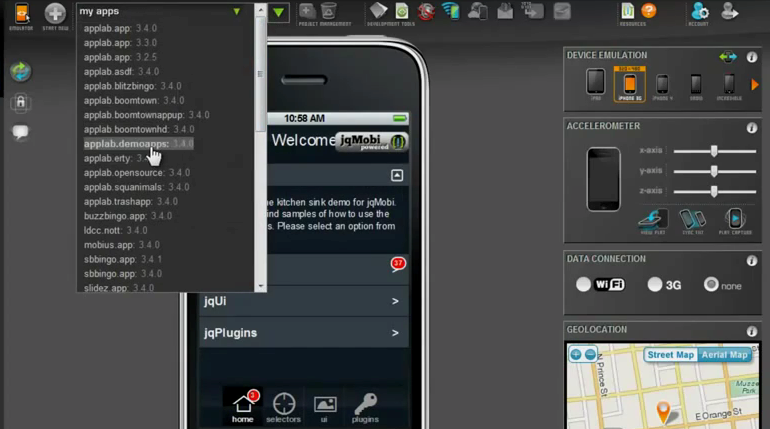Click the cloud phone icon in toolbar
The height and width of the screenshot is (429, 770).
point(477,11)
